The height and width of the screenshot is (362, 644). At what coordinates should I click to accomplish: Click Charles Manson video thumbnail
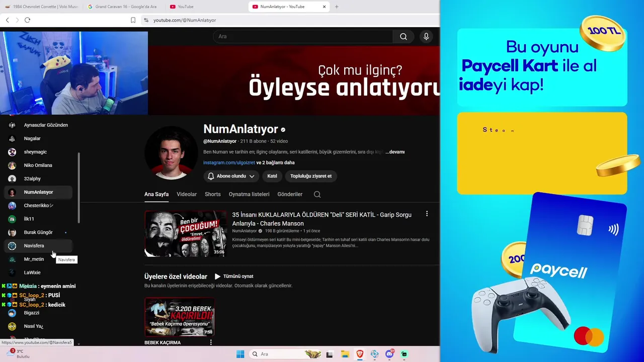pyautogui.click(x=186, y=234)
